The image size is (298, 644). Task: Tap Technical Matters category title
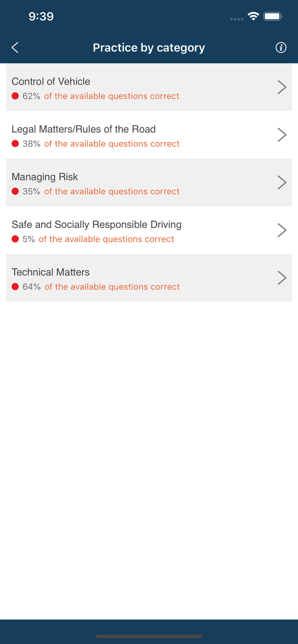click(x=51, y=272)
